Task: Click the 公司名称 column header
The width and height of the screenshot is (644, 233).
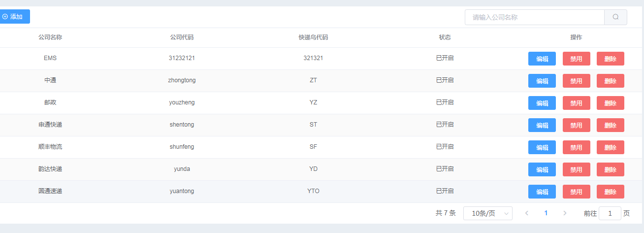Action: tap(50, 37)
